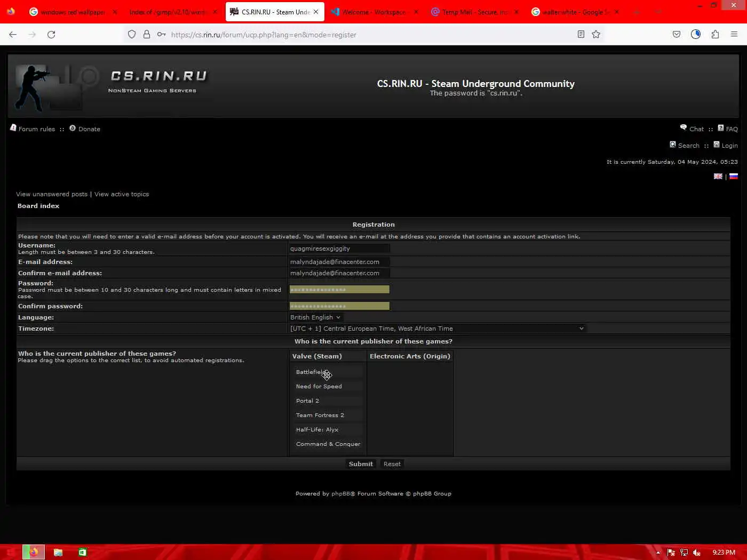Open View unanswered posts link
747x560 pixels.
52,194
